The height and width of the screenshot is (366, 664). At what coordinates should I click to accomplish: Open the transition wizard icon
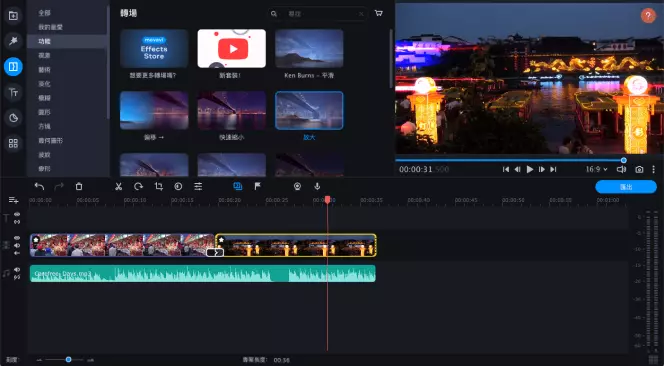coord(238,186)
